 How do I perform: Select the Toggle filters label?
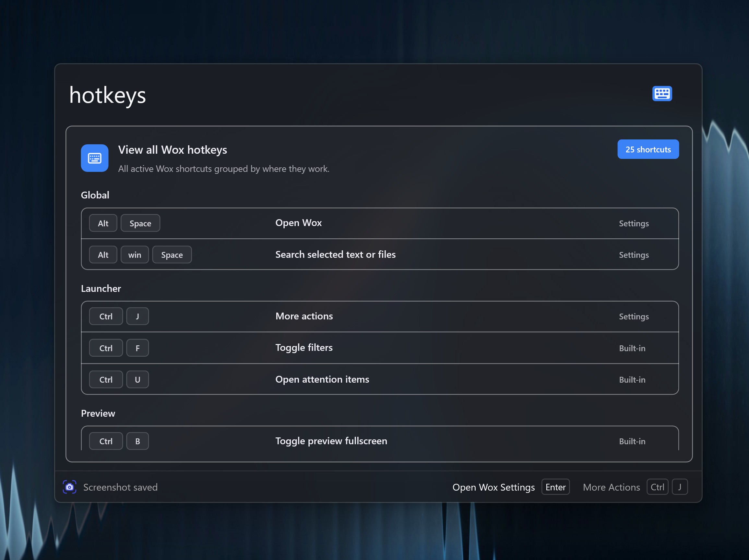(x=304, y=348)
